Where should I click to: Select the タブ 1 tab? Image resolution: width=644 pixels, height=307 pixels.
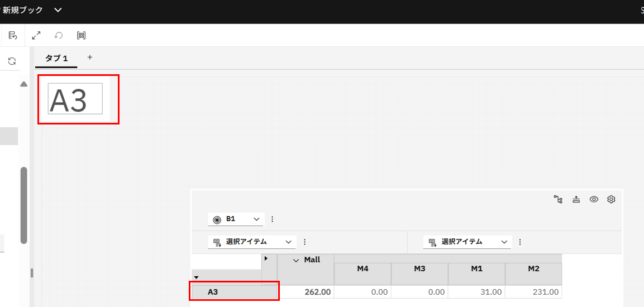[56, 58]
